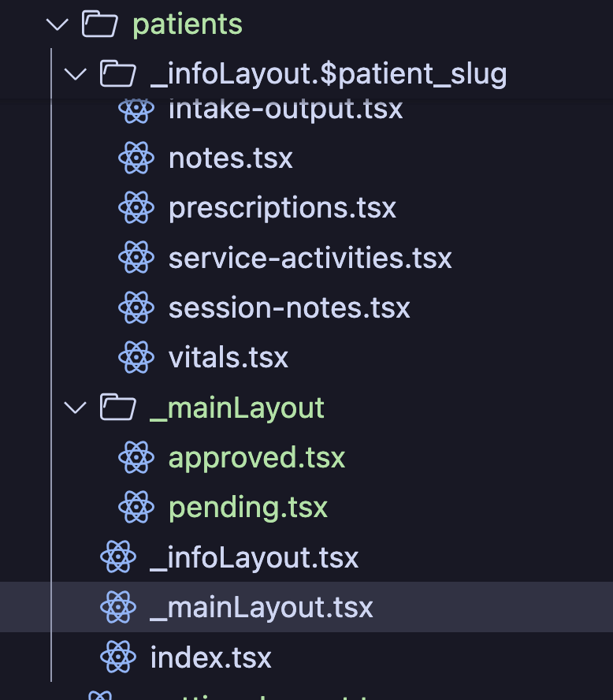Screen dimensions: 613x700
Task: Click React icon beside index.tsx
Action: point(118,657)
